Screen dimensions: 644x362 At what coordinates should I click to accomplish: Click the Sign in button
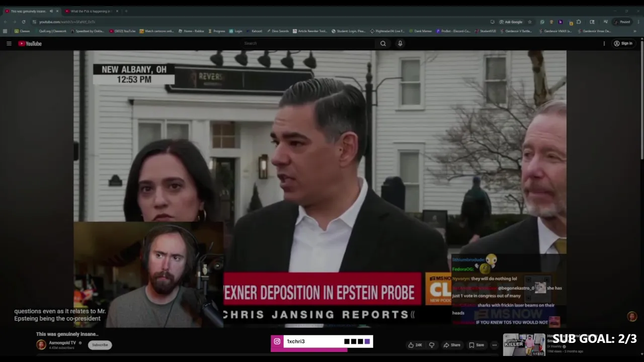coord(623,44)
